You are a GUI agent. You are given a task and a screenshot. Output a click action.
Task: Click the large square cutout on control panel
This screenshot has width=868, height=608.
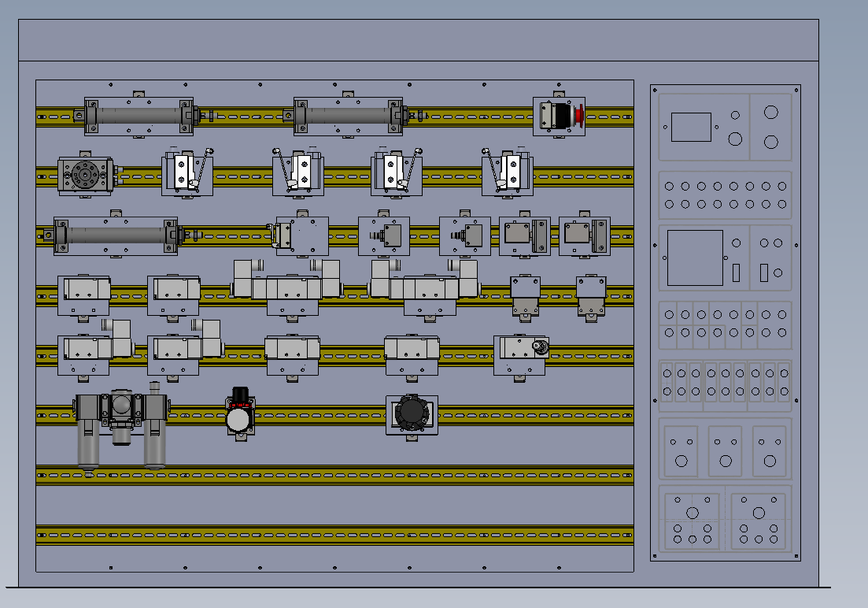[694, 258]
